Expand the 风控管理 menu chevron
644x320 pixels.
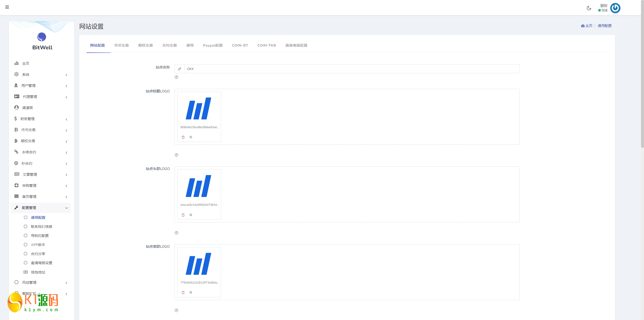[x=66, y=283]
